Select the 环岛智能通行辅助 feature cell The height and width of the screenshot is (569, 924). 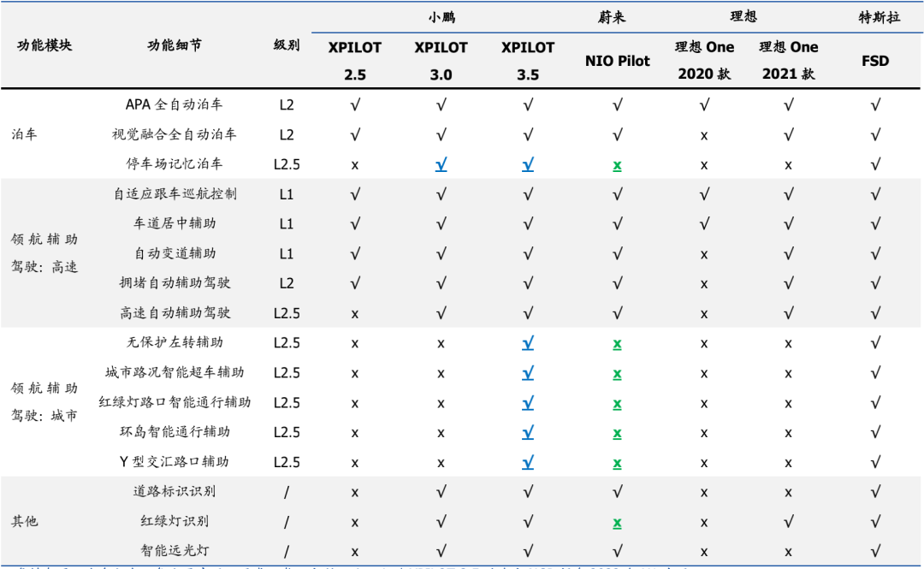tap(175, 431)
